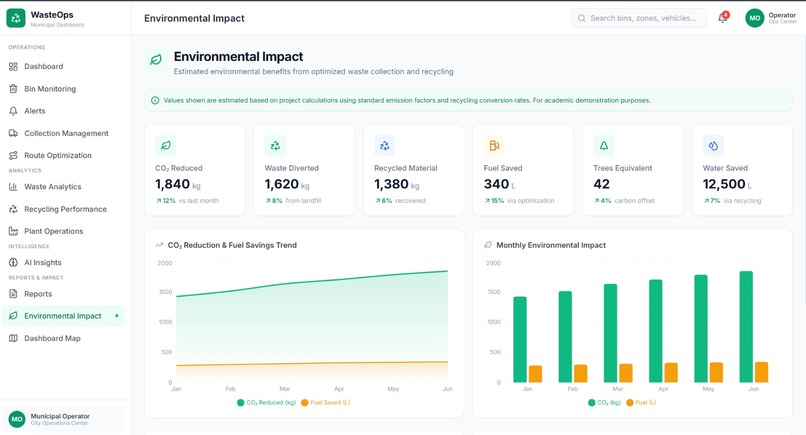Click the Alerts bell icon in sidebar

[13, 111]
